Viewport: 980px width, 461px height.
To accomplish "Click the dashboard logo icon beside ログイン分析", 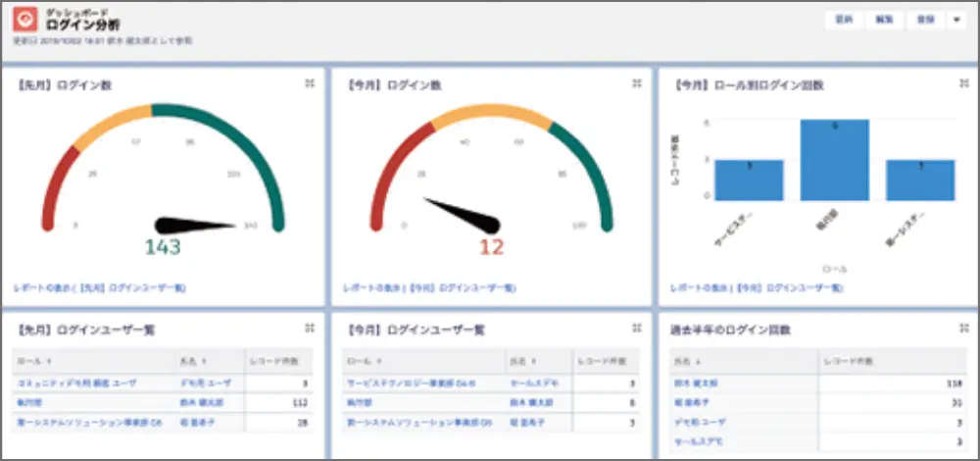I will (x=29, y=21).
